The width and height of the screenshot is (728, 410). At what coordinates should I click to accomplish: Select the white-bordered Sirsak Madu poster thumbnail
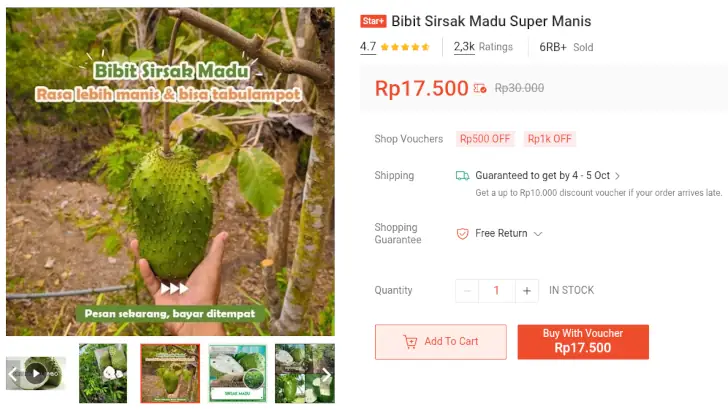click(x=237, y=374)
